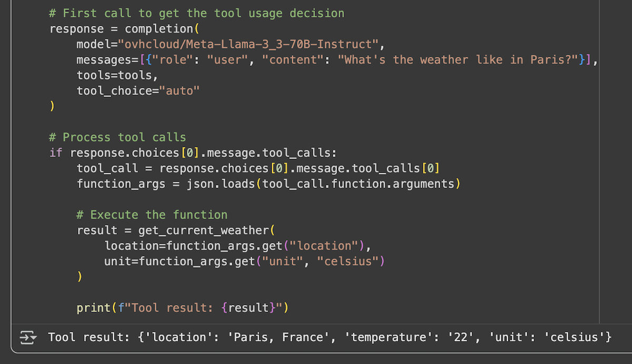Click the "auto" tool_choice value
The height and width of the screenshot is (364, 632).
(183, 90)
